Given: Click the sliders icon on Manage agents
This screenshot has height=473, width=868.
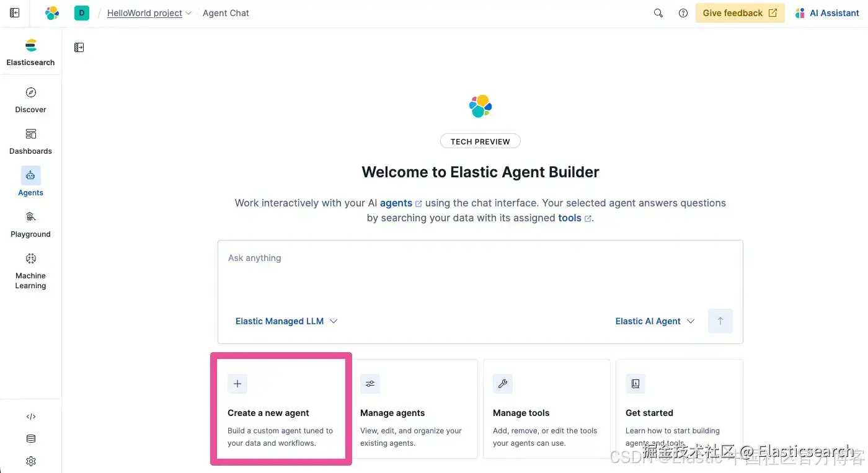Looking at the screenshot, I should click(370, 384).
